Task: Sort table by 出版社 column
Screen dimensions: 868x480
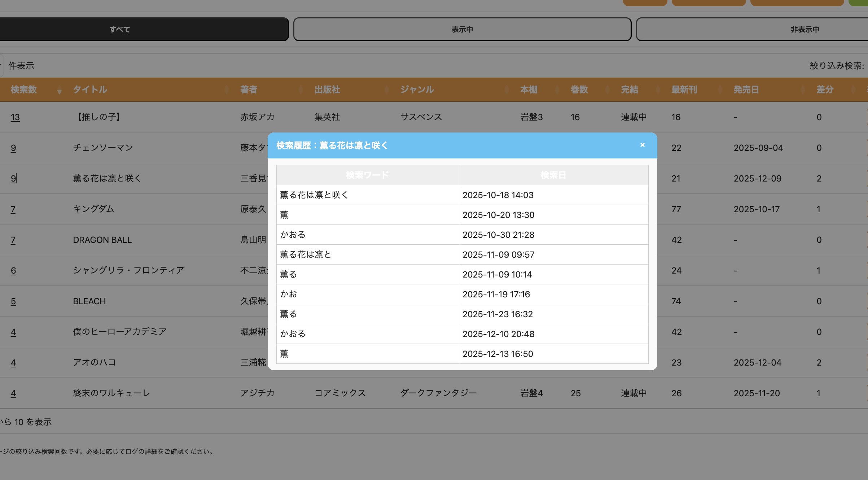Action: (x=327, y=90)
